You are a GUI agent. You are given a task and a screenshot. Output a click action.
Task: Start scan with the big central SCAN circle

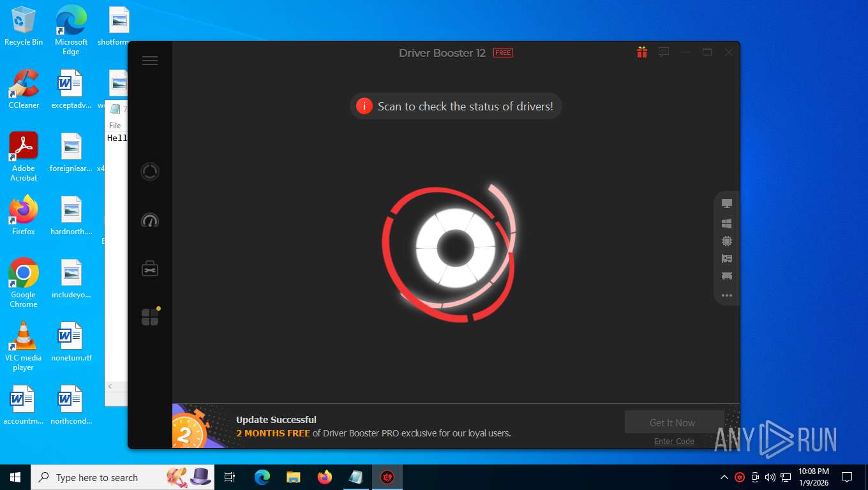coord(454,249)
